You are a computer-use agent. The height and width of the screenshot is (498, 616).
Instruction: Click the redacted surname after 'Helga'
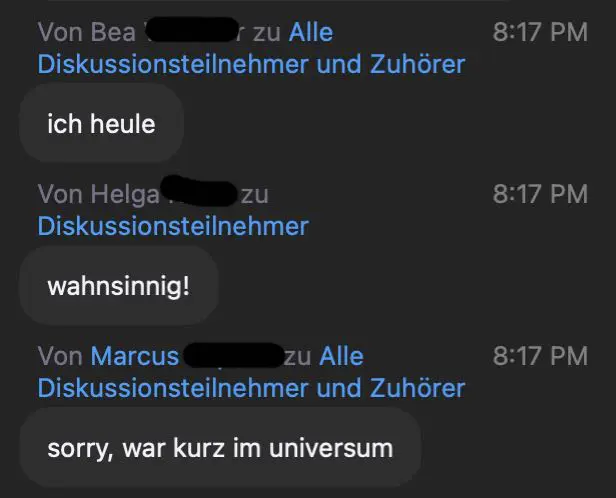(x=199, y=191)
